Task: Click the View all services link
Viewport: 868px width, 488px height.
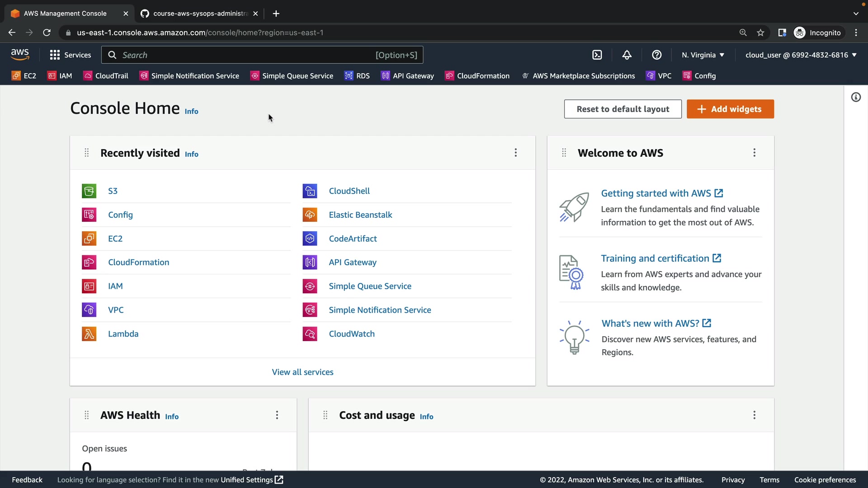Action: coord(302,372)
